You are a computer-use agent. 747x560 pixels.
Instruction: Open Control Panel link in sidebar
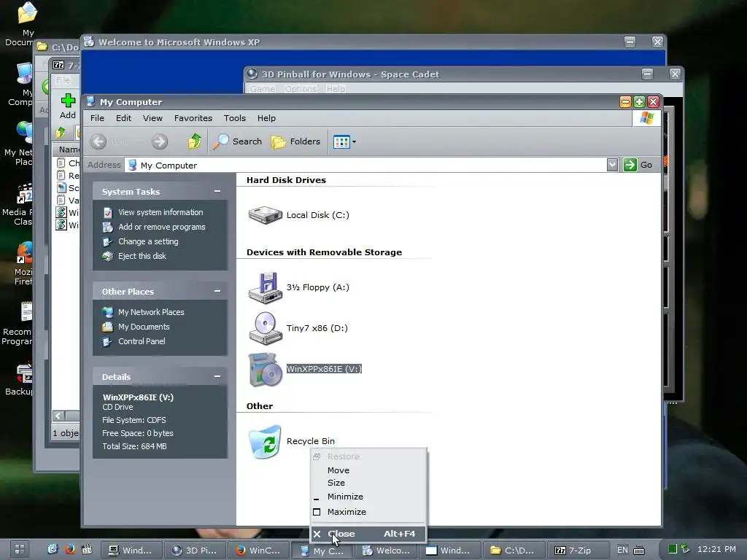pyautogui.click(x=142, y=341)
